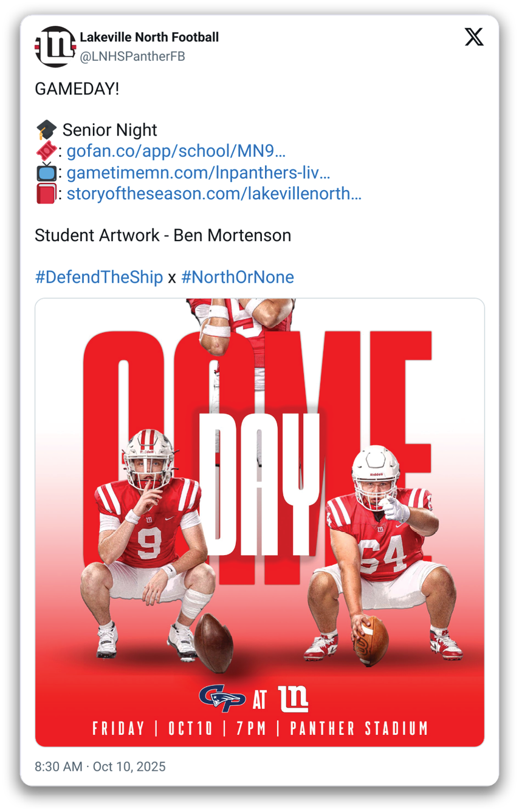Viewport: 519px width, 812px height.
Task: Open the #NorthOrNone hashtag
Action: coord(238,278)
